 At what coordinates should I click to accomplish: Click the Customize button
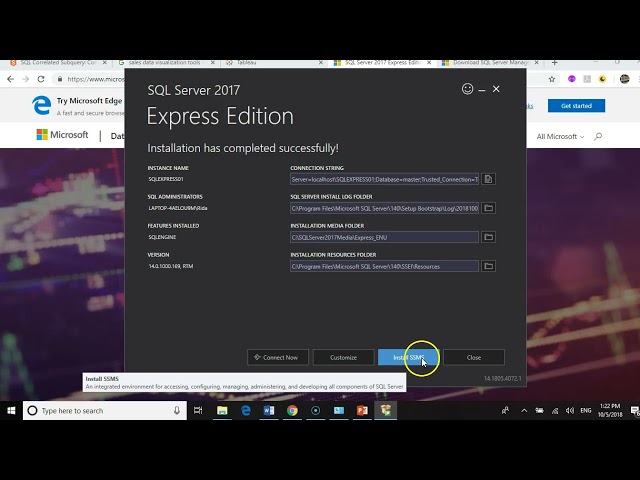[x=343, y=357]
